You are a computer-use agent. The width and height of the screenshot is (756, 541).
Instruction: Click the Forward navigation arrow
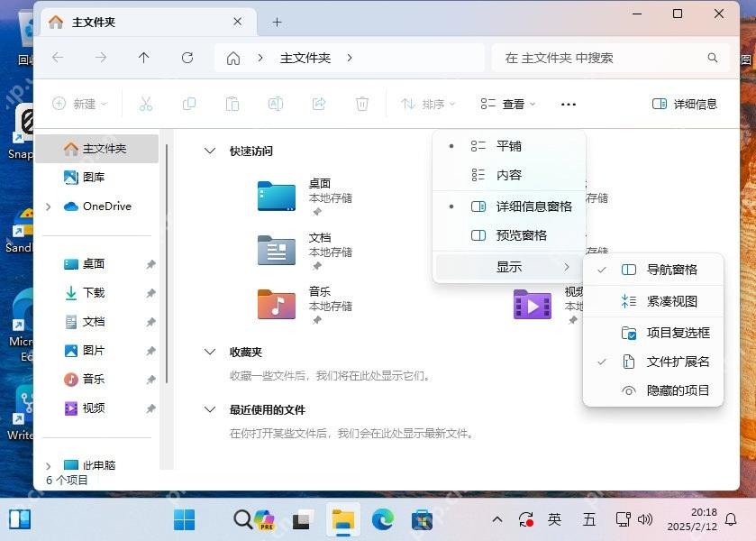[x=101, y=58]
